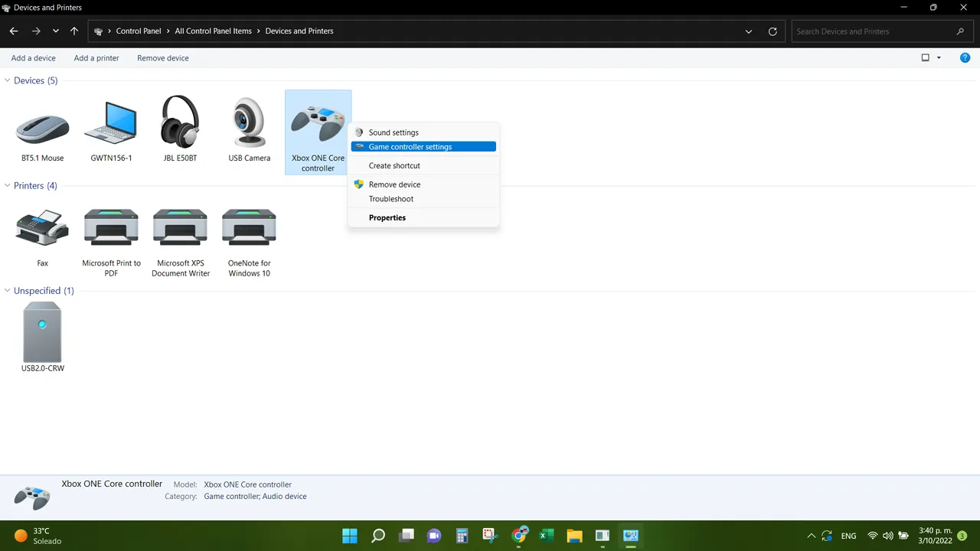
Task: Select the USB2.0-CRW unspecified device
Action: pos(42,337)
